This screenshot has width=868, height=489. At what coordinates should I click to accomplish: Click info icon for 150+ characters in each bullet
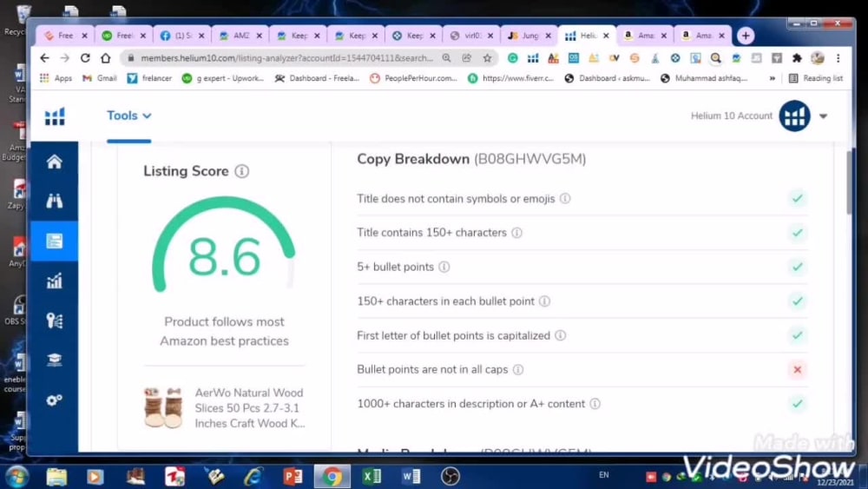[545, 301]
